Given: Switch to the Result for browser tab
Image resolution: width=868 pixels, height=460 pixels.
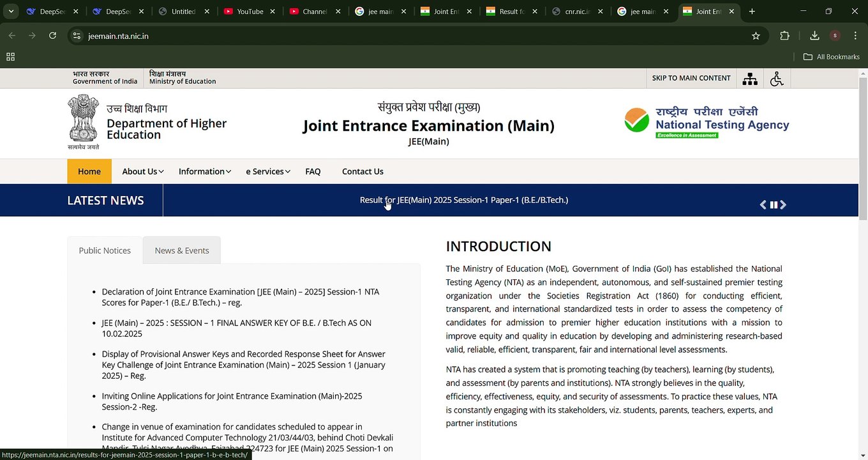Looking at the screenshot, I should point(511,11).
